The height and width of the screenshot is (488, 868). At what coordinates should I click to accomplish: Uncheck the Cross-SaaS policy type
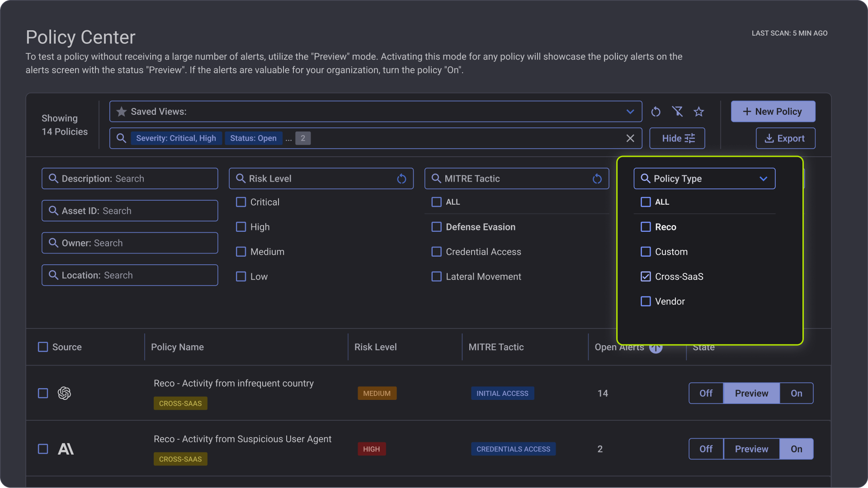click(x=646, y=277)
